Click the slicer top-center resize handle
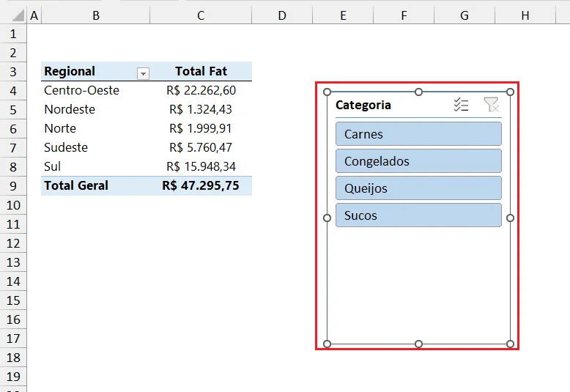The image size is (570, 392). 418,92
